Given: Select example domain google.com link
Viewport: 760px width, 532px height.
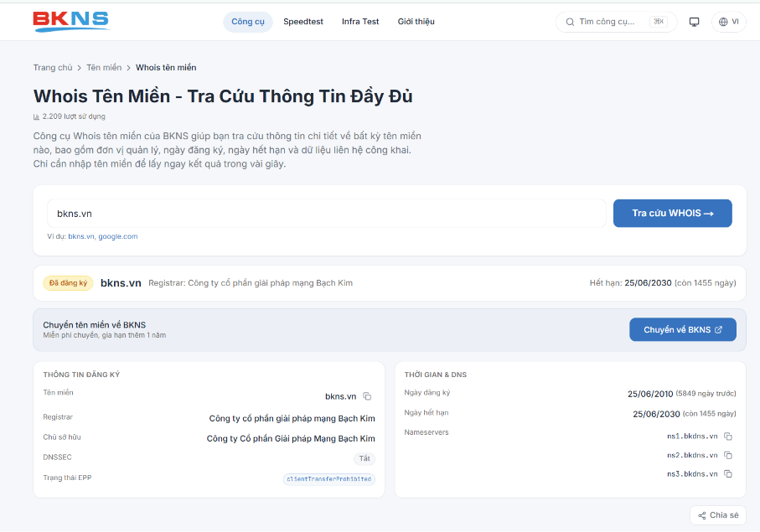Looking at the screenshot, I should [118, 236].
